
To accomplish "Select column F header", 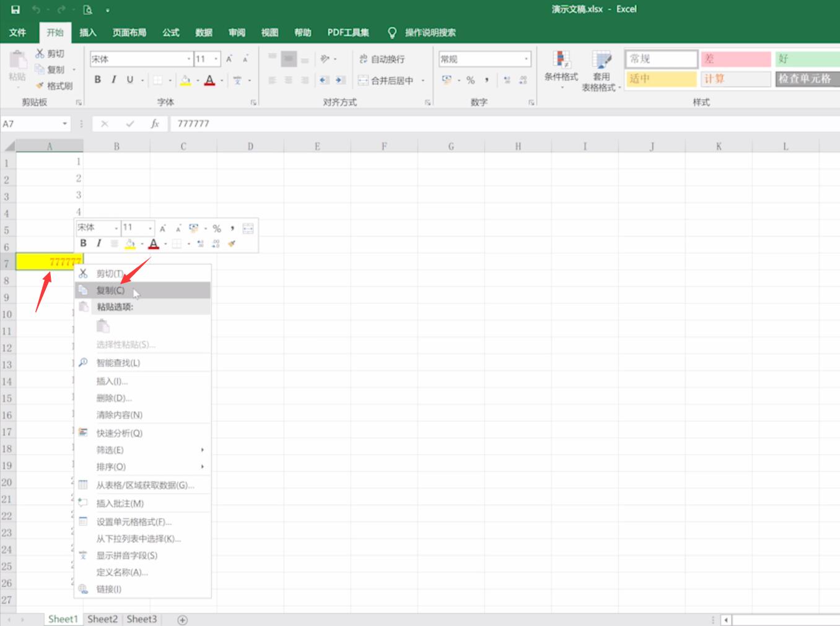I will coord(384,147).
